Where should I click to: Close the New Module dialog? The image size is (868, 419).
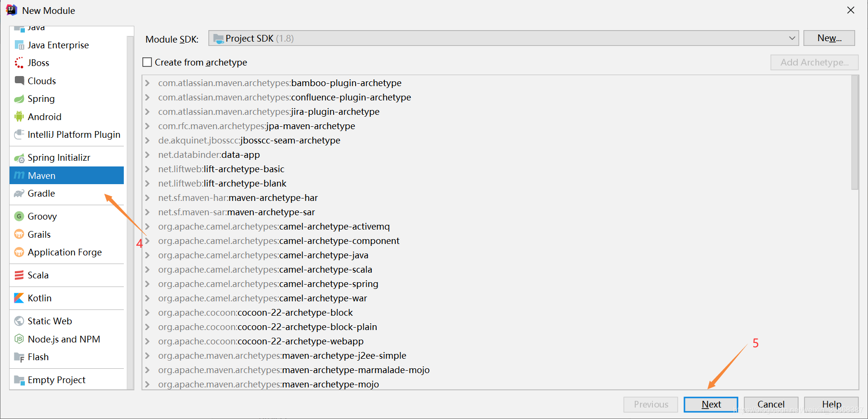[851, 10]
